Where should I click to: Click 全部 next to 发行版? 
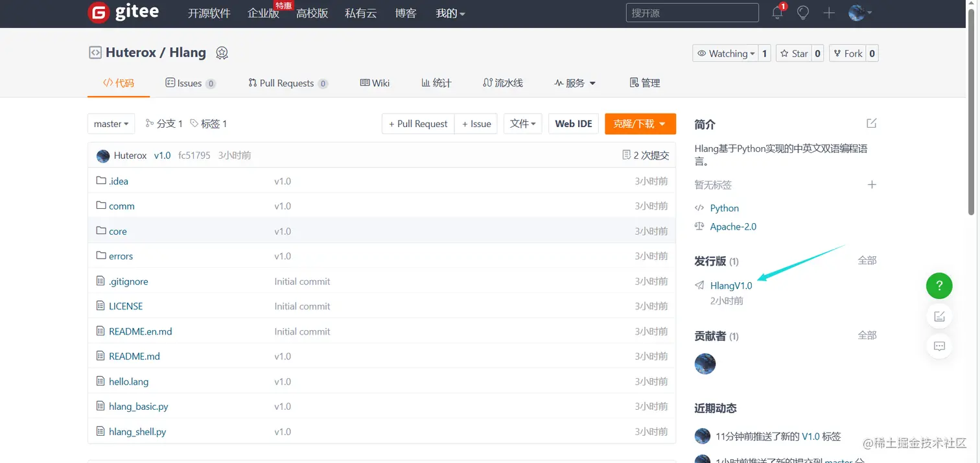tap(867, 260)
